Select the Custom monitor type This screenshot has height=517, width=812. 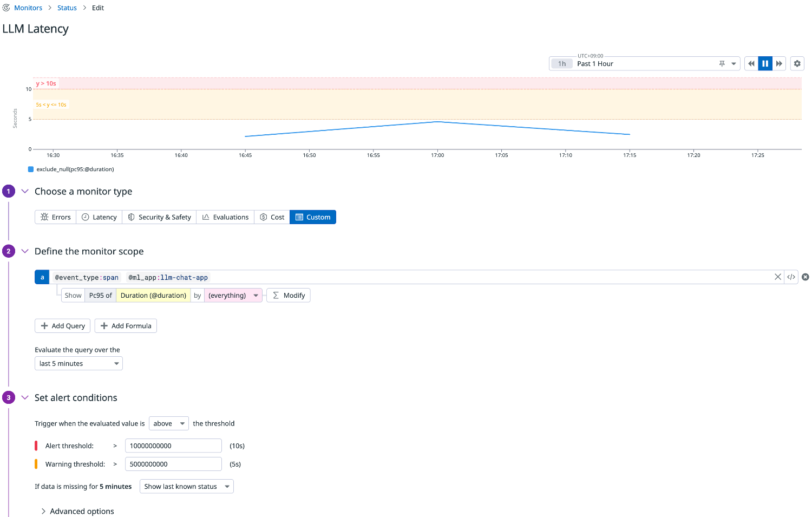pos(312,217)
